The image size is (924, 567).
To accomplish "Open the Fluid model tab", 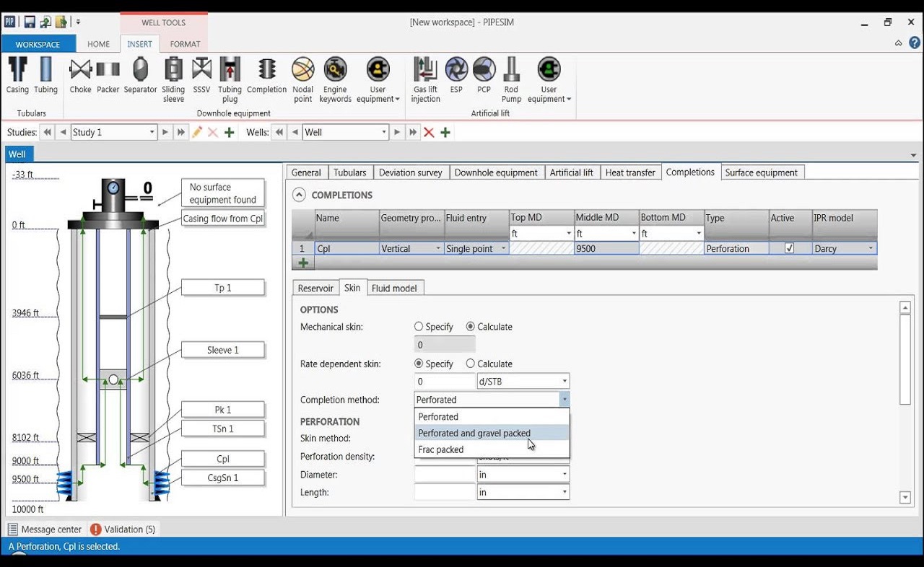I will 394,288.
